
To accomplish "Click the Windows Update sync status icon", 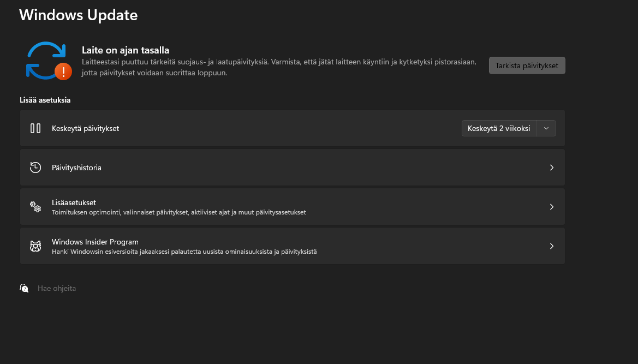I will tap(49, 61).
